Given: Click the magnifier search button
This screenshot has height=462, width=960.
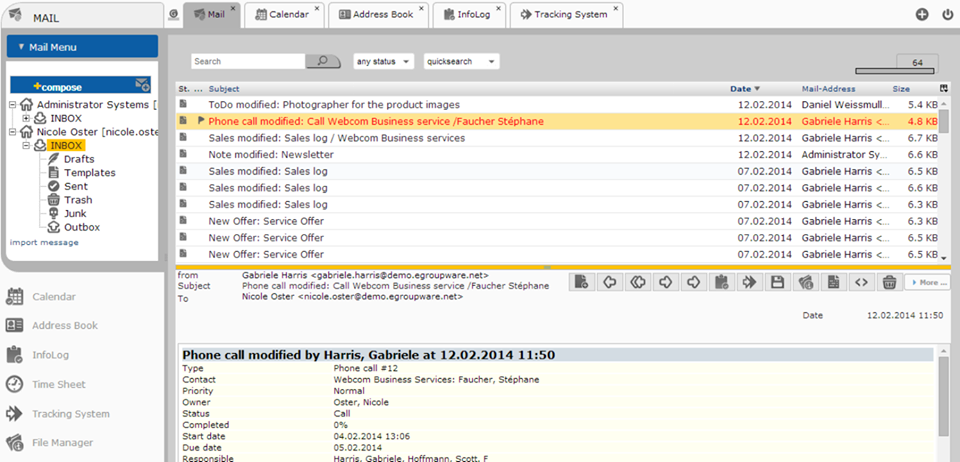Looking at the screenshot, I should pos(323,62).
